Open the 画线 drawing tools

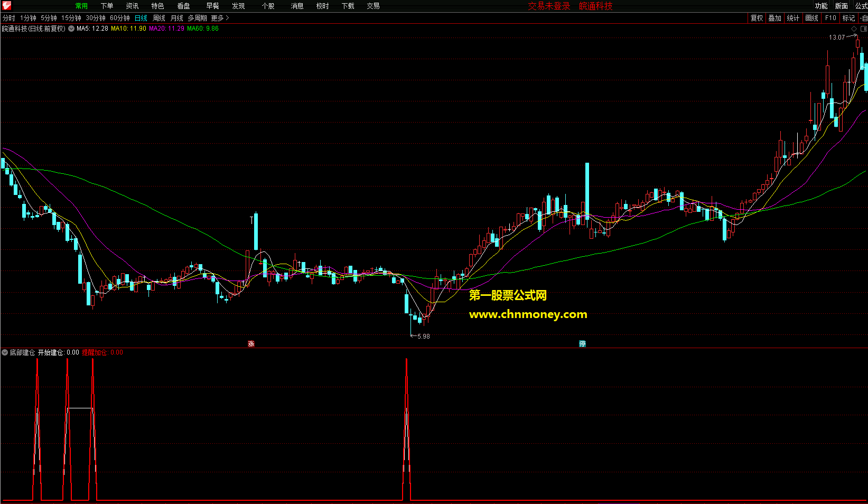(811, 18)
